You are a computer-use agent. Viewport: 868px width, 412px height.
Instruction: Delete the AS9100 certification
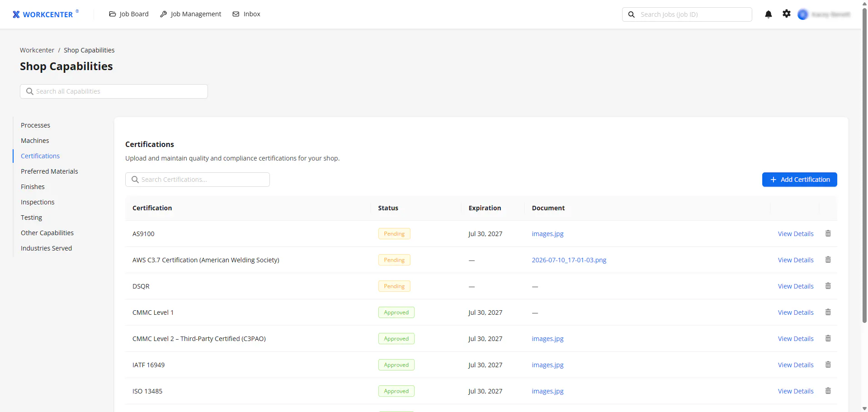point(828,234)
